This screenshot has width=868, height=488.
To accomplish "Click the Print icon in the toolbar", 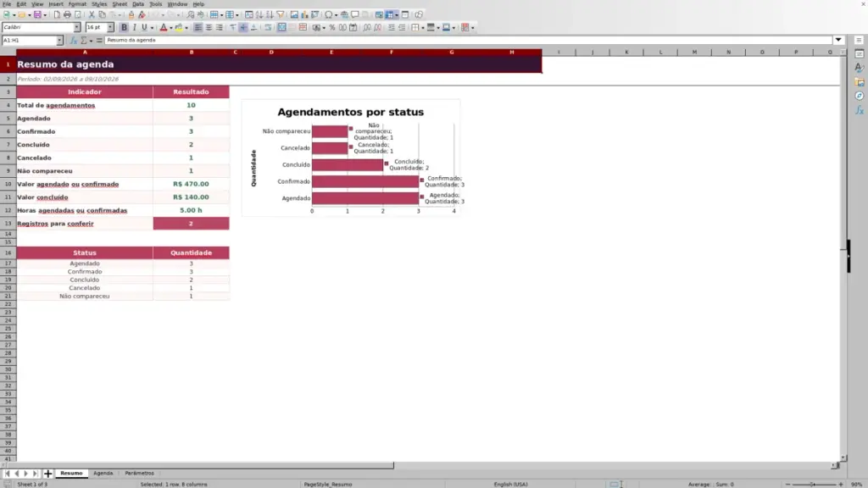I will pyautogui.click(x=67, y=15).
